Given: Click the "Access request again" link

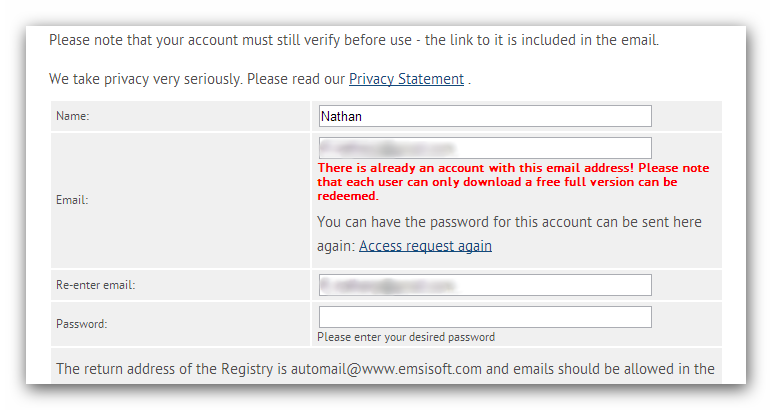Looking at the screenshot, I should coord(425,246).
